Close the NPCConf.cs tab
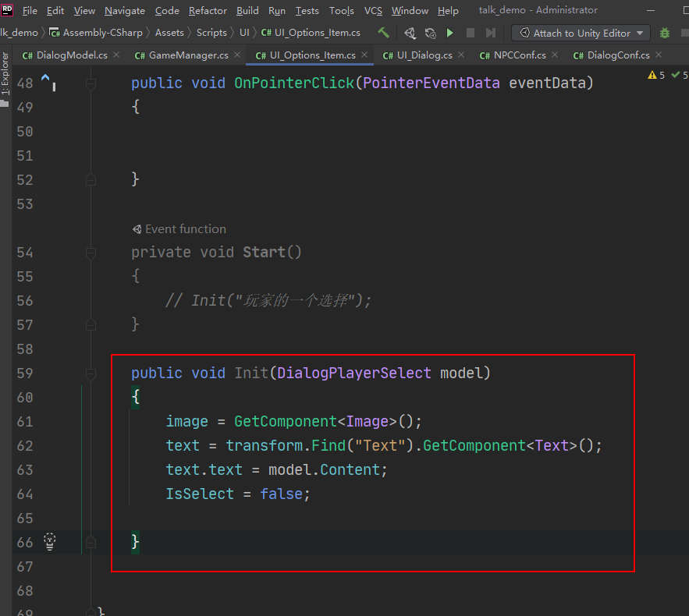The width and height of the screenshot is (689, 616). coord(555,55)
